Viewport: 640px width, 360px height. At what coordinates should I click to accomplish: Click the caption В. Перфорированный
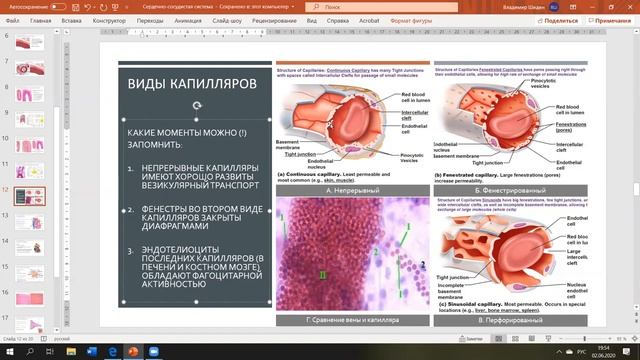(510, 320)
